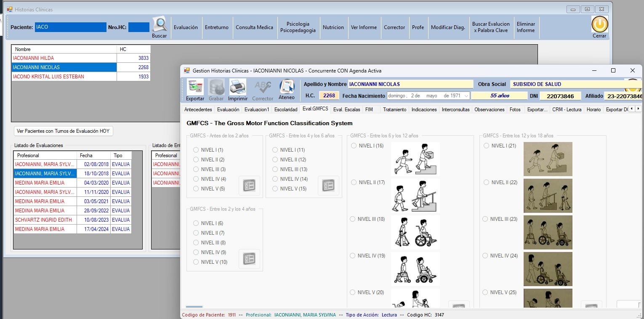
Task: Select NIVEL V (5) radio button
Action: pyautogui.click(x=196, y=189)
